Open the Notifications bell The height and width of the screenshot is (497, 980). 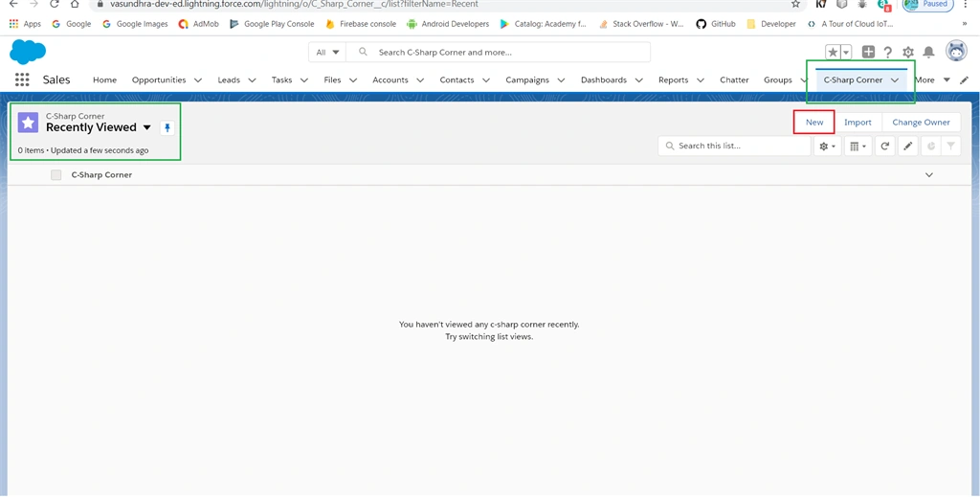coord(928,53)
